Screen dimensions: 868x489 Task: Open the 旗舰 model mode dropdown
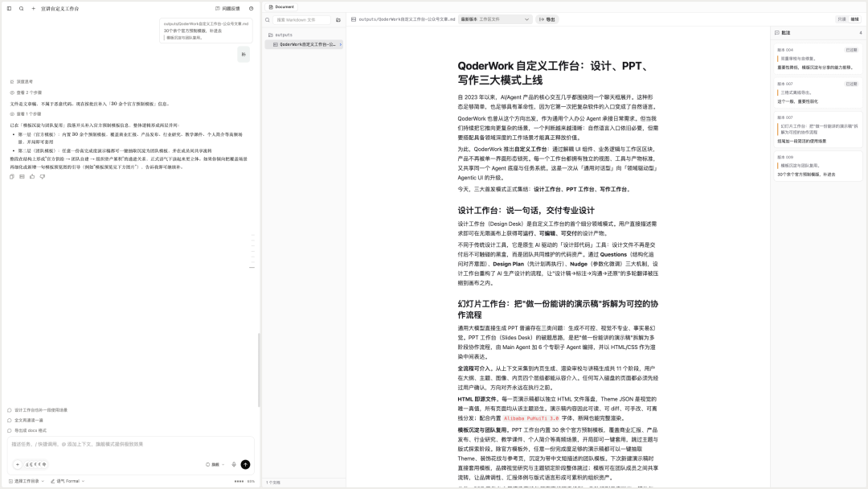(215, 465)
